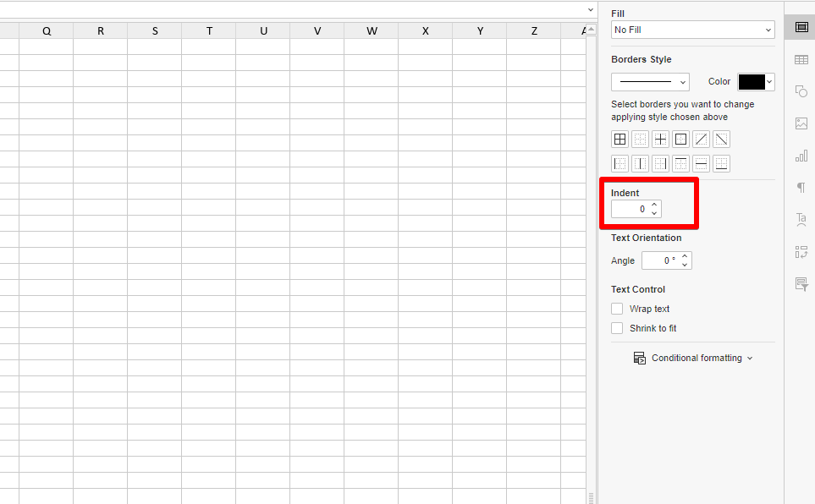
Task: Select column R header
Action: tap(101, 30)
